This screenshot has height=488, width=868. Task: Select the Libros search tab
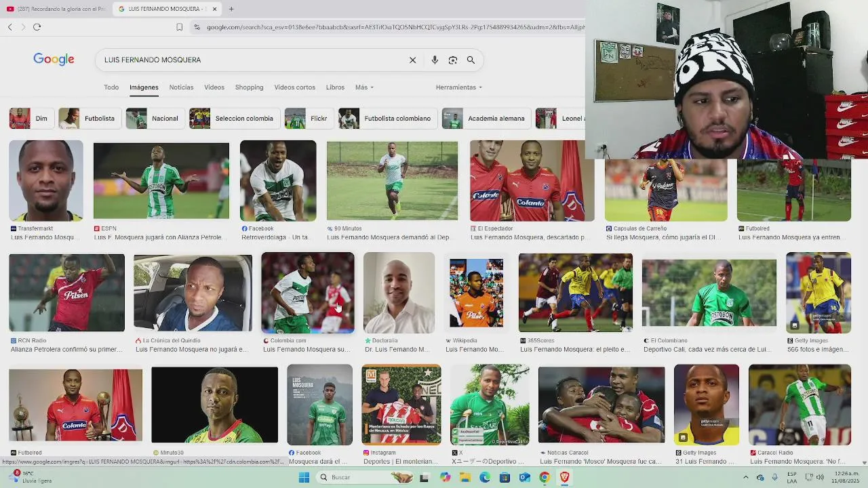click(x=335, y=87)
